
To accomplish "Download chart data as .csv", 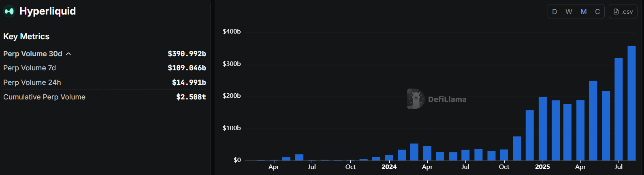I will 623,12.
